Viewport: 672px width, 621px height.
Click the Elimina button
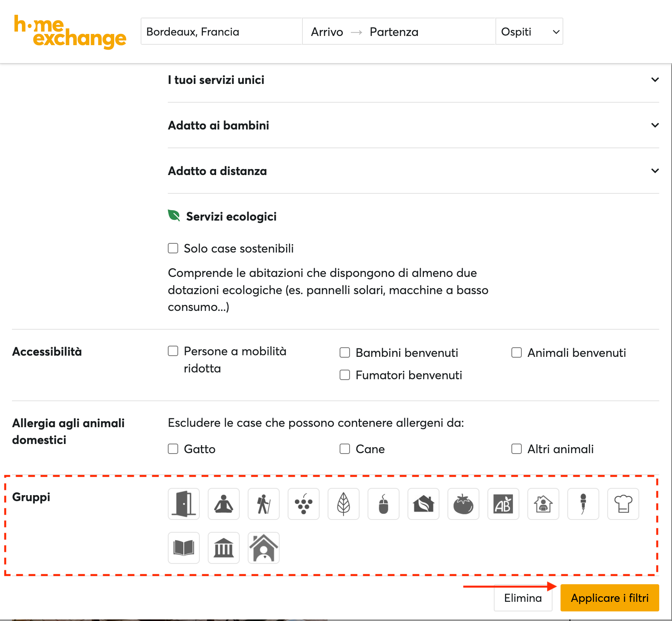[x=523, y=598]
